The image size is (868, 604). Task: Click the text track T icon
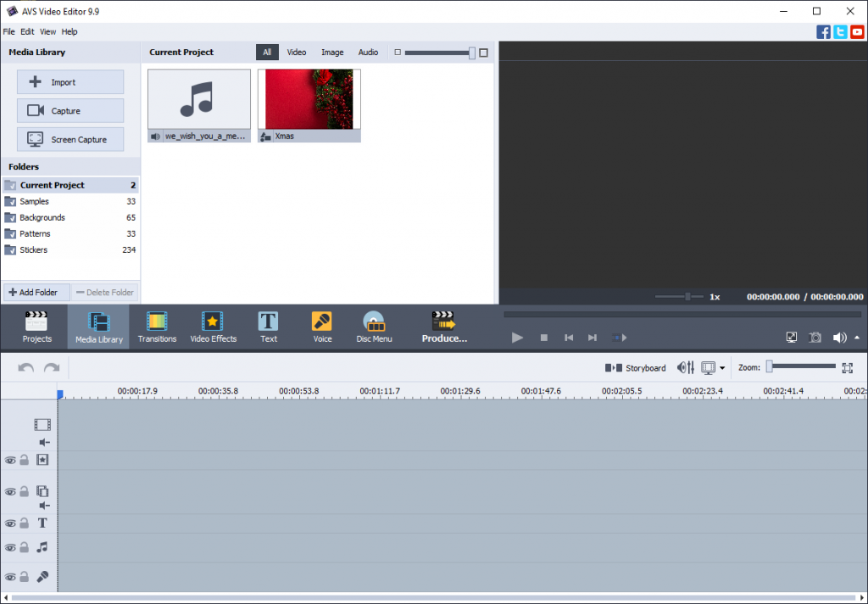[x=42, y=523]
